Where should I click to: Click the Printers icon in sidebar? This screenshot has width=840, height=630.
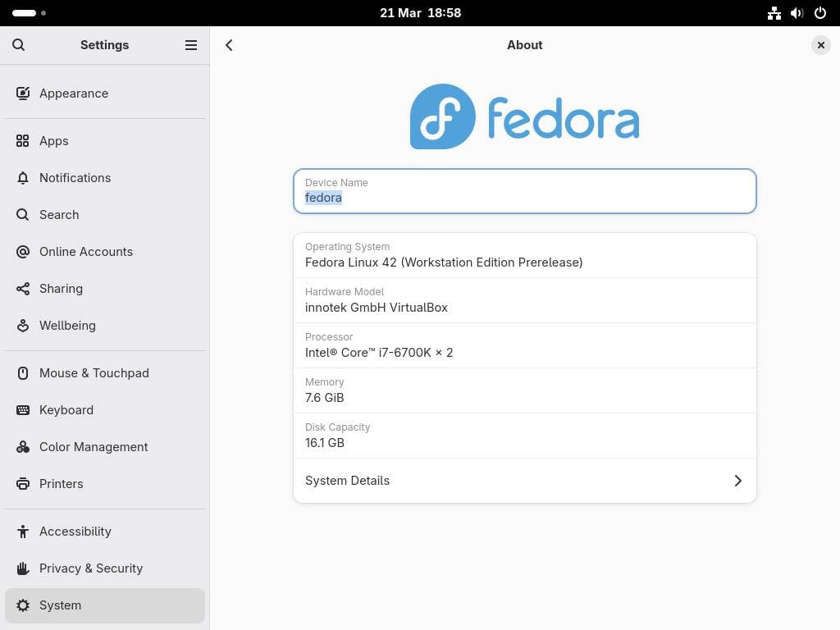(x=23, y=484)
